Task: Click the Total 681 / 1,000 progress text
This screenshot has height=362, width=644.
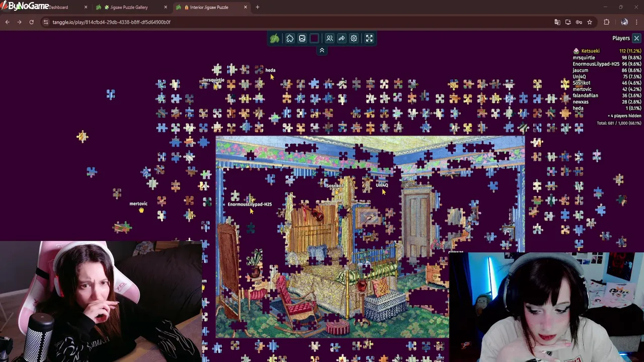Action: 619,123
